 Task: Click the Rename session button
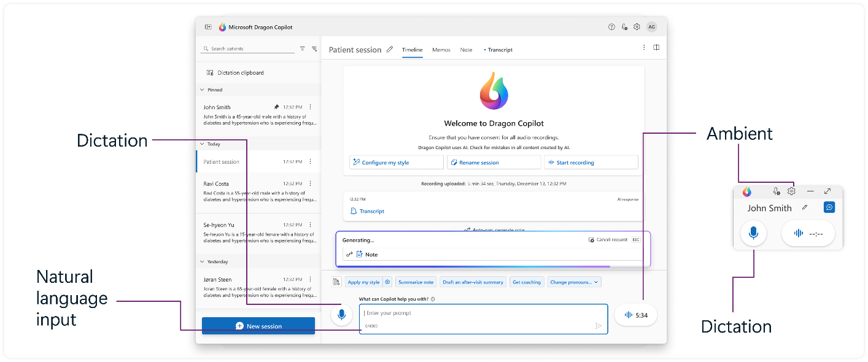494,163
